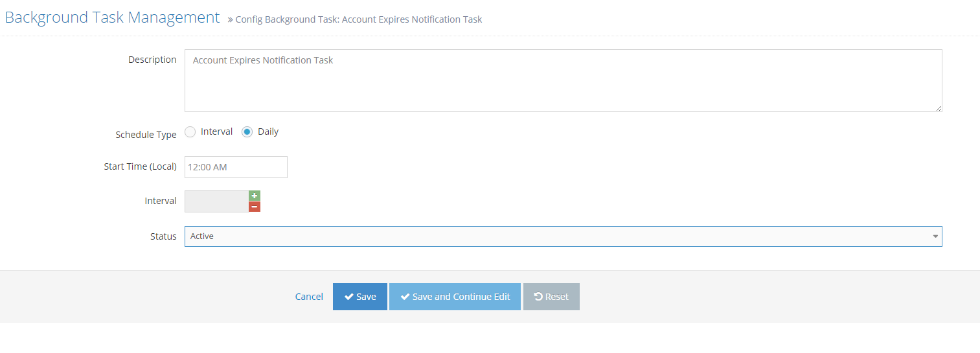Click the Schedule Type label
The width and height of the screenshot is (980, 353).
click(146, 135)
